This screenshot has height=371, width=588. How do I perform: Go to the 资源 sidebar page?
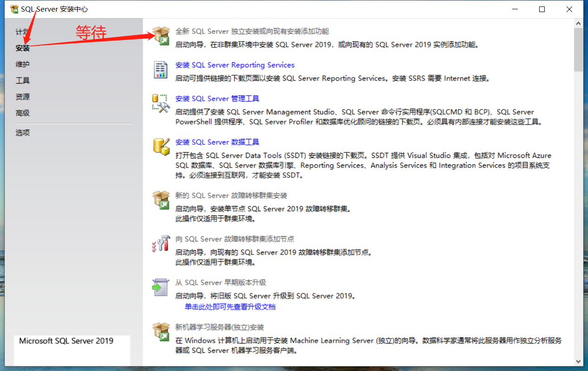pos(22,97)
